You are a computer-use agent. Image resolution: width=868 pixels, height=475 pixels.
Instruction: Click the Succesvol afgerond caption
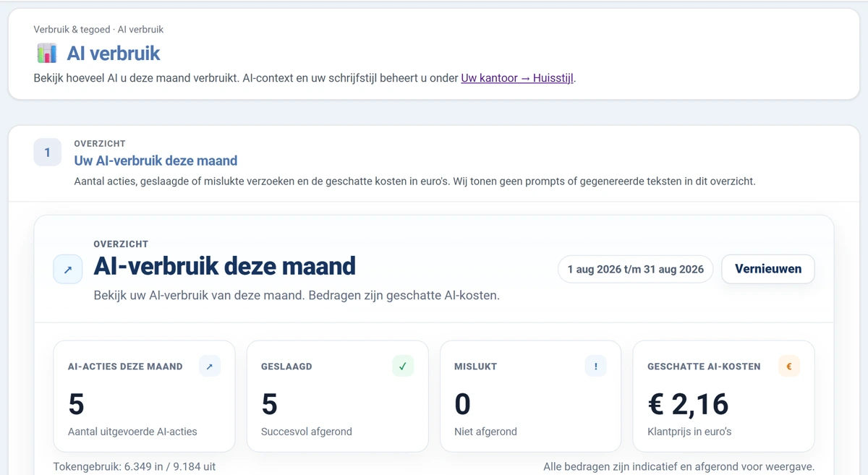click(x=307, y=432)
